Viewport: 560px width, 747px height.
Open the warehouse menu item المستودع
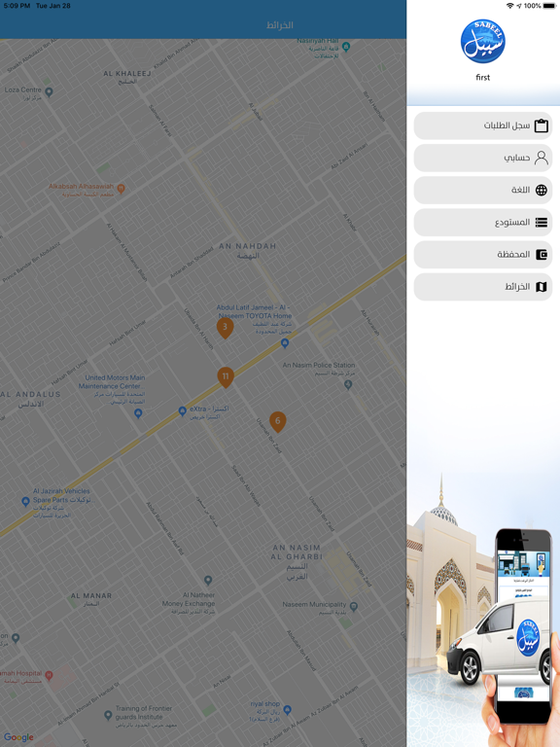(x=483, y=223)
